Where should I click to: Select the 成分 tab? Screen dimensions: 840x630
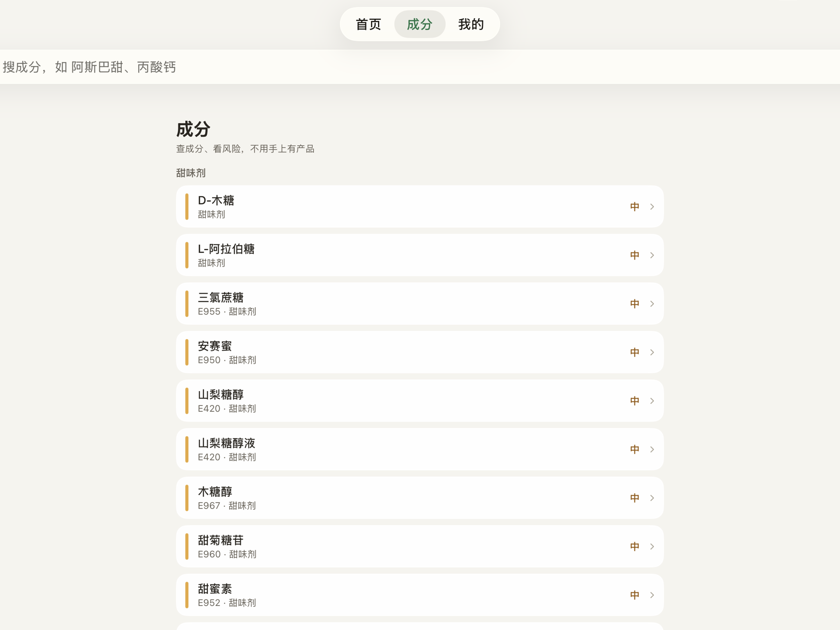point(420,24)
